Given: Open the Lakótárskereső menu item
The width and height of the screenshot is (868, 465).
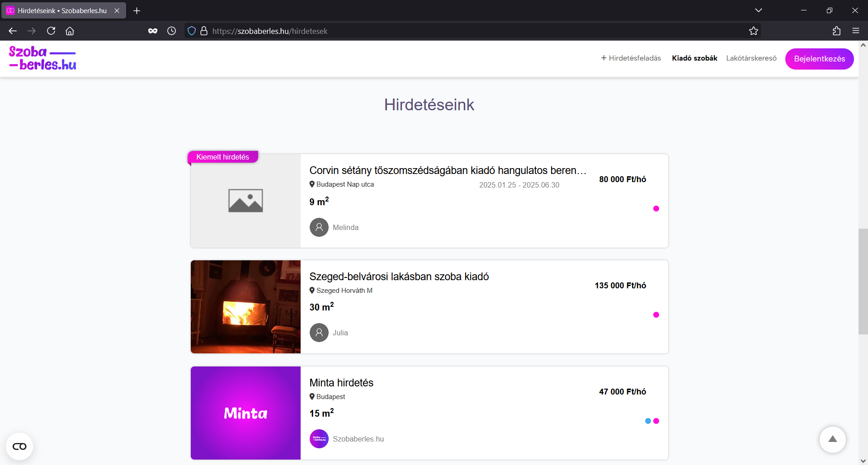Looking at the screenshot, I should coord(751,58).
